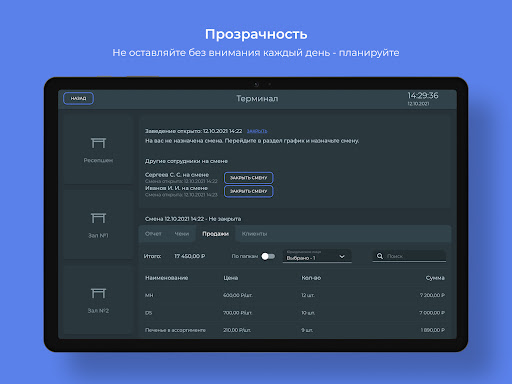The image size is (512, 384).
Task: Focus the Поиск search field
Action: [409, 256]
